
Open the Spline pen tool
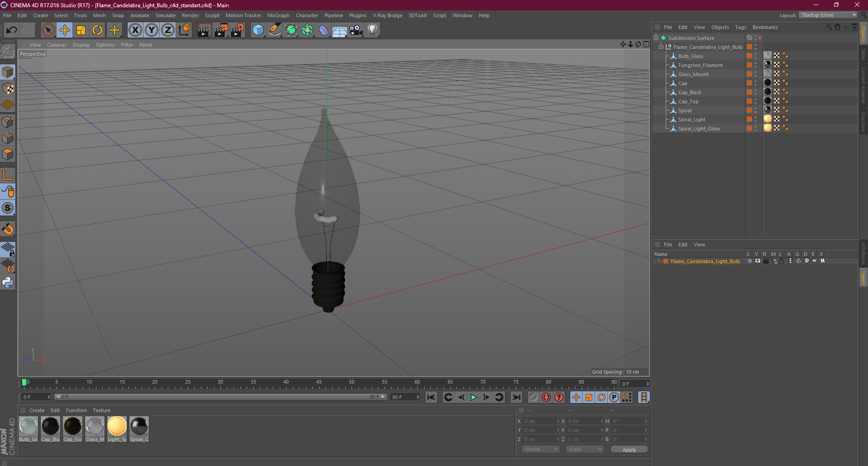pyautogui.click(x=274, y=30)
